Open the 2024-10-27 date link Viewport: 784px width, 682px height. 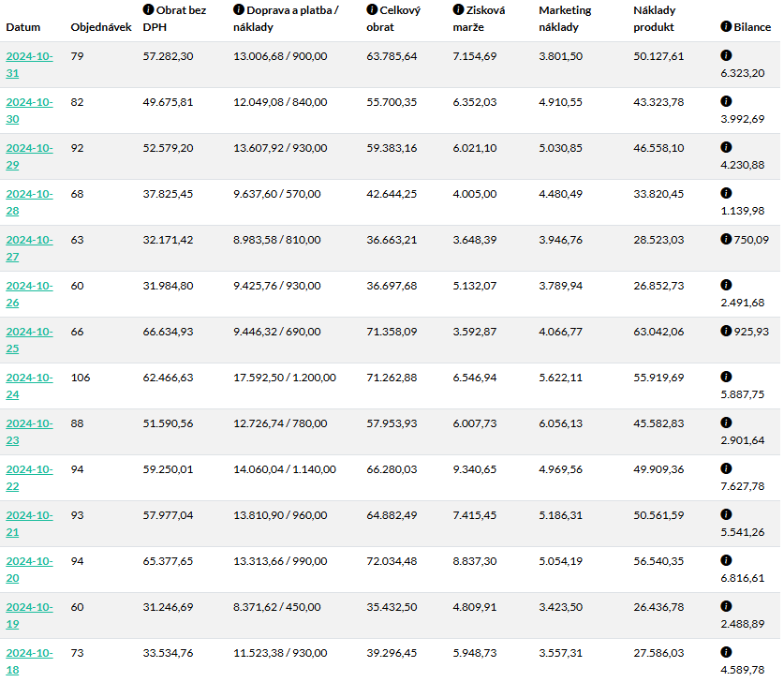29,248
